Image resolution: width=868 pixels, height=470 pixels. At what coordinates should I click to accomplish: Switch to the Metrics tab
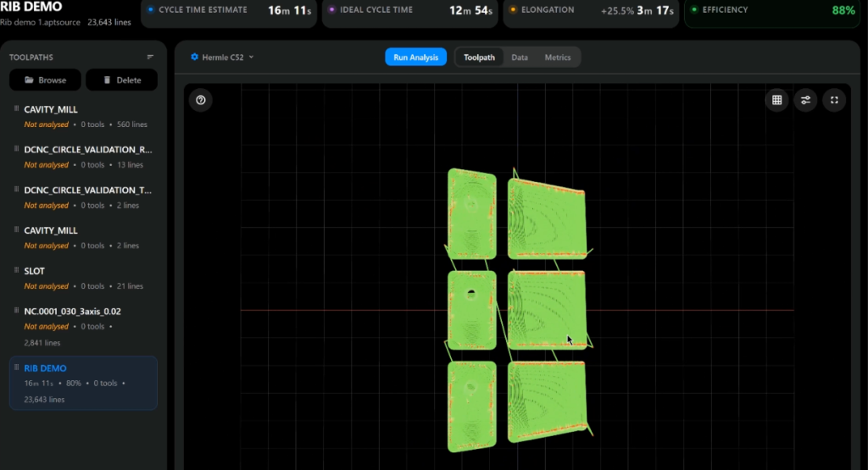pos(558,58)
